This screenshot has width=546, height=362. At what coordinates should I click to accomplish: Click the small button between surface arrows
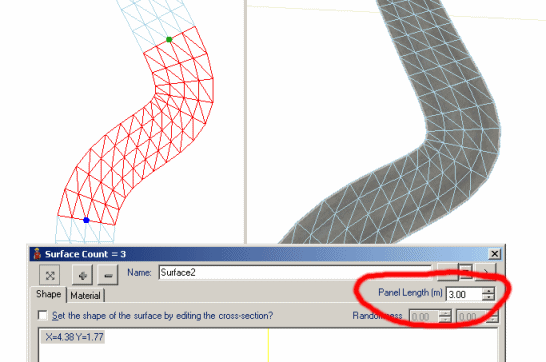click(466, 272)
